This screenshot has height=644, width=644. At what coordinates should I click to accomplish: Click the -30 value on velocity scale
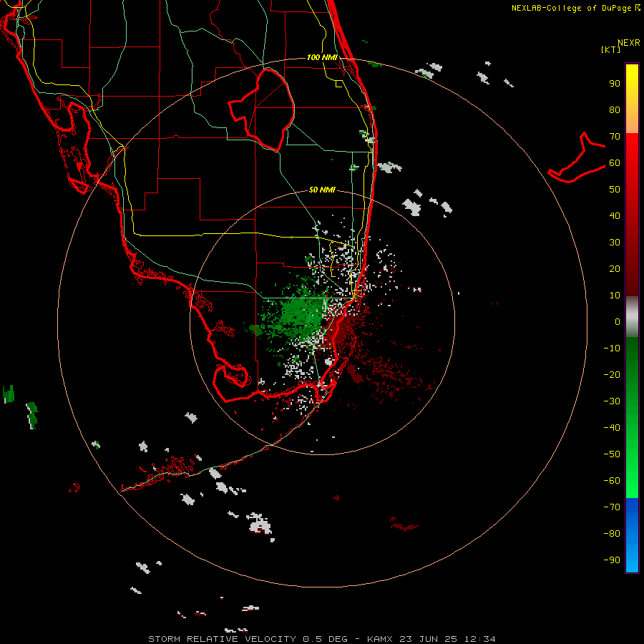point(612,401)
